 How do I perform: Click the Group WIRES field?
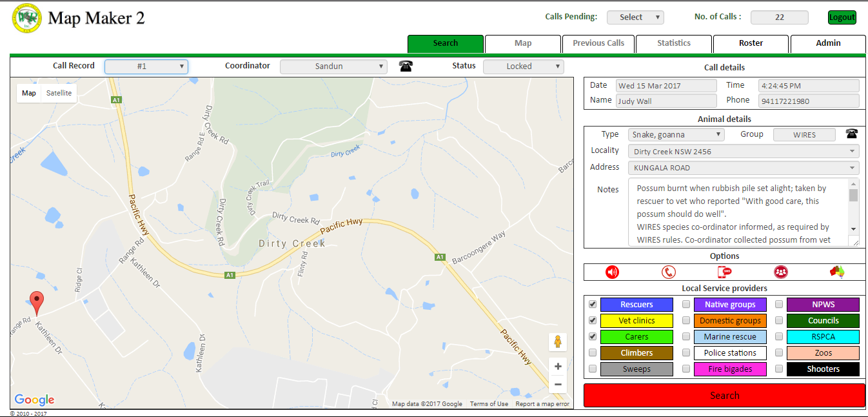pyautogui.click(x=804, y=135)
